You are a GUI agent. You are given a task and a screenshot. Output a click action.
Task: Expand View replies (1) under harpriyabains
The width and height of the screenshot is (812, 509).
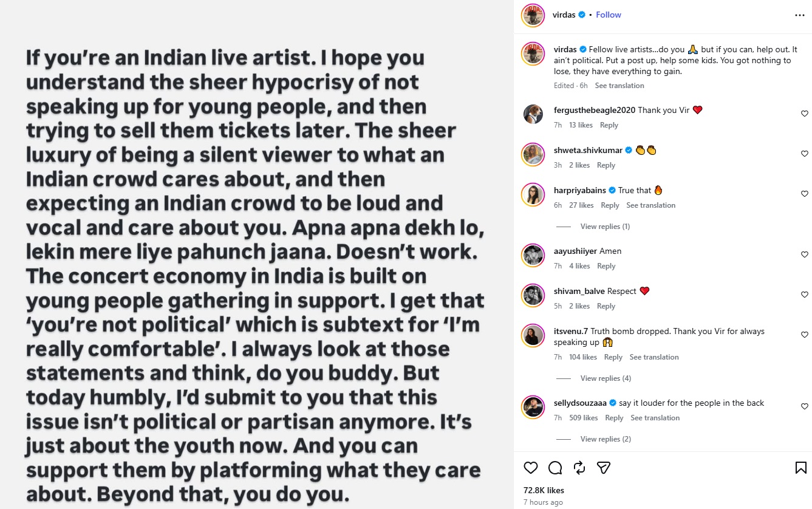pyautogui.click(x=605, y=227)
